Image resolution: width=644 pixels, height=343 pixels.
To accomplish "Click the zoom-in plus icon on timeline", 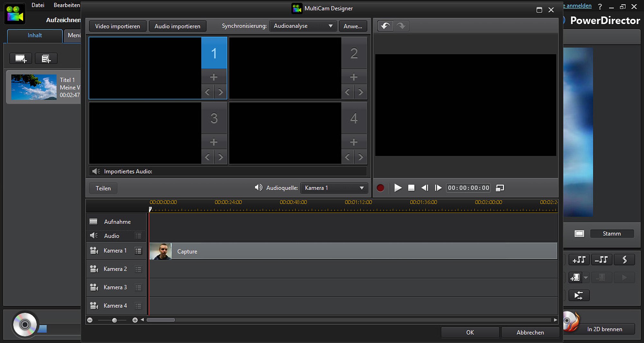I will click(x=135, y=320).
